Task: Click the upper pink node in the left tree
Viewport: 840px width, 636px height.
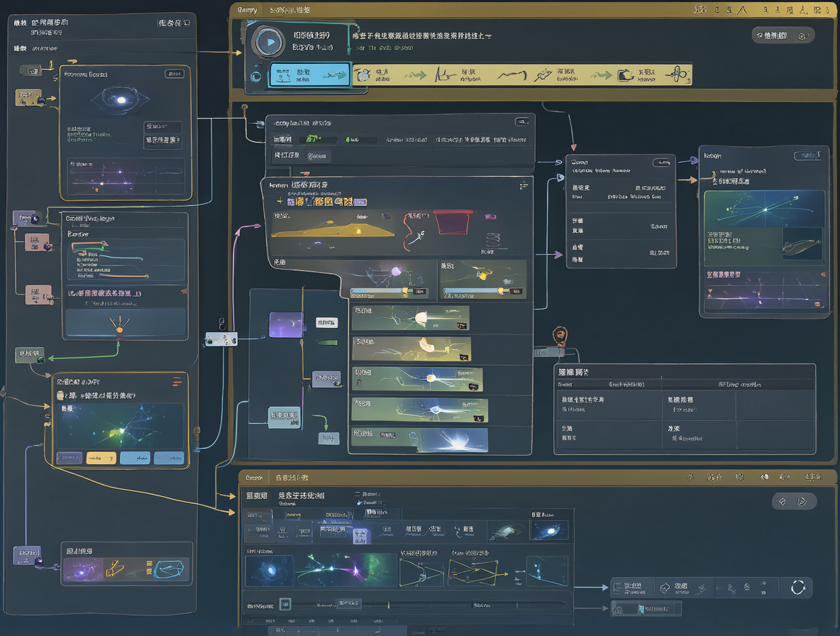Action: [37, 242]
